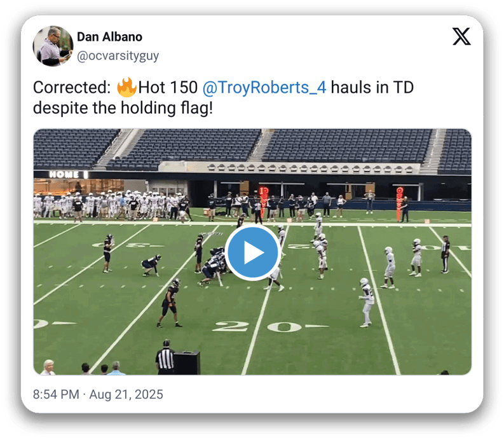
Task: Click the 'Hot 150' text
Action: pyautogui.click(x=168, y=88)
